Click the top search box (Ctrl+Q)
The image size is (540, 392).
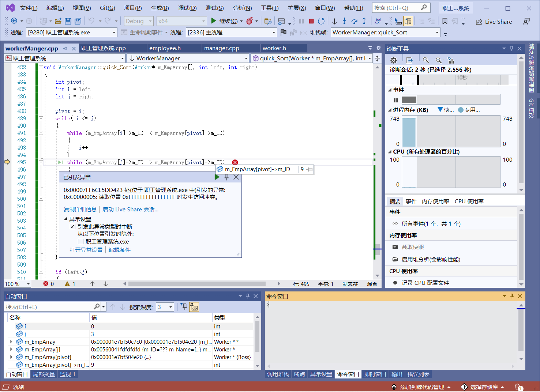401,8
